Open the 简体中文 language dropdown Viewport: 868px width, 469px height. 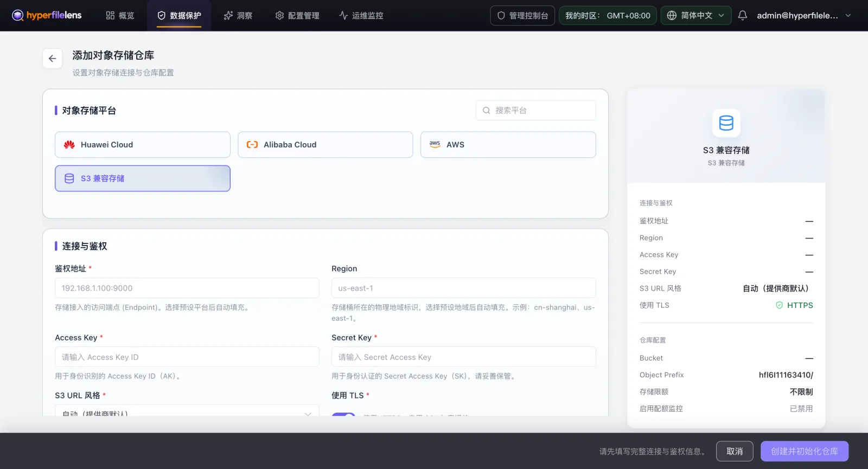point(696,16)
